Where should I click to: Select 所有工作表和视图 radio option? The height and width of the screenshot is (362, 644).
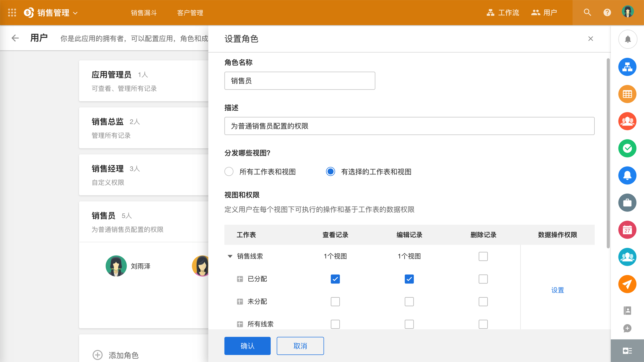[229, 172]
